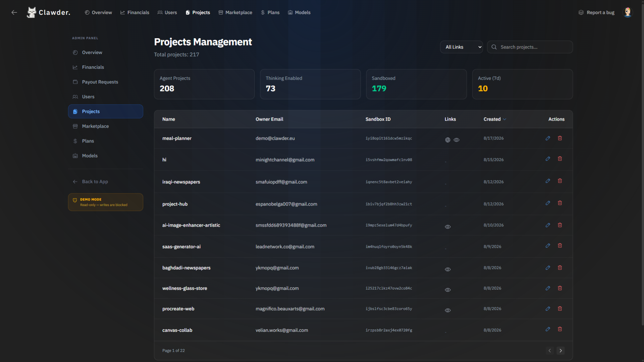Open globe link for meal-planner
This screenshot has height=362, width=644.
click(447, 140)
